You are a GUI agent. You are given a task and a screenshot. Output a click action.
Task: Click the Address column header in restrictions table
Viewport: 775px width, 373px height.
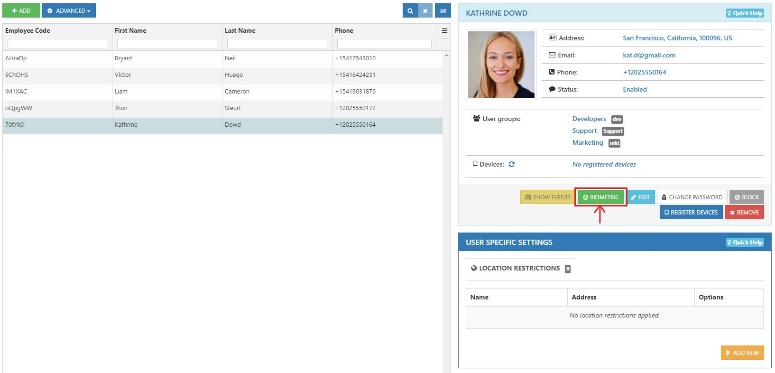(584, 297)
